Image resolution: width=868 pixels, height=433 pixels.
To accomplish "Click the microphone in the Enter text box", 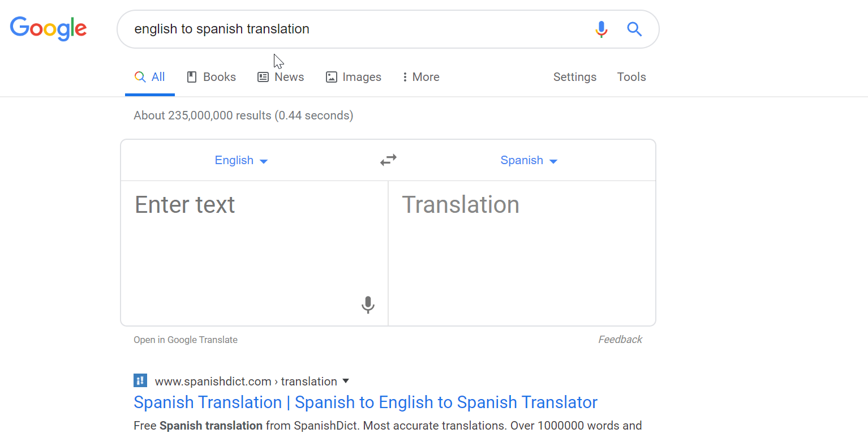I will click(x=368, y=305).
